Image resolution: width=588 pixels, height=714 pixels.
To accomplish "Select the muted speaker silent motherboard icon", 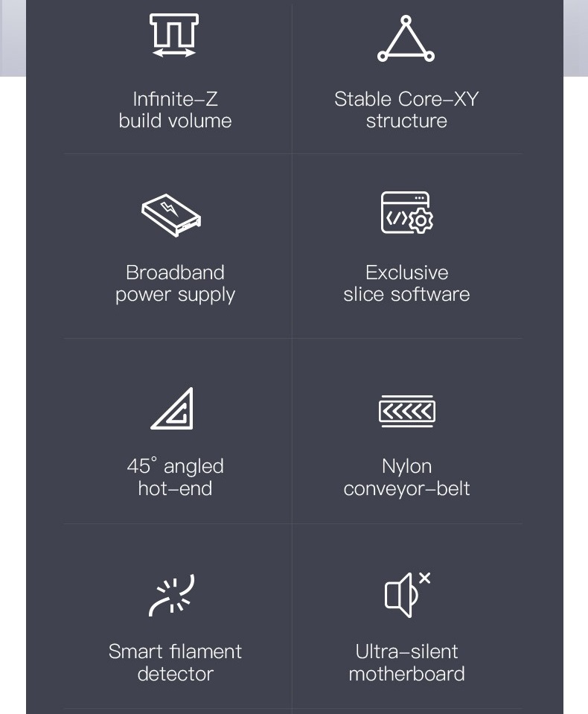I will (407, 595).
